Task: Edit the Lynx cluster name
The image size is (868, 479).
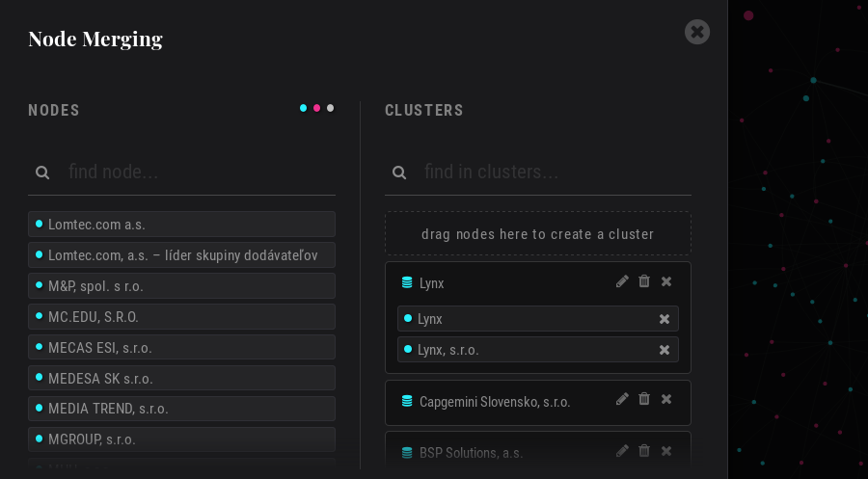Action: pyautogui.click(x=622, y=281)
